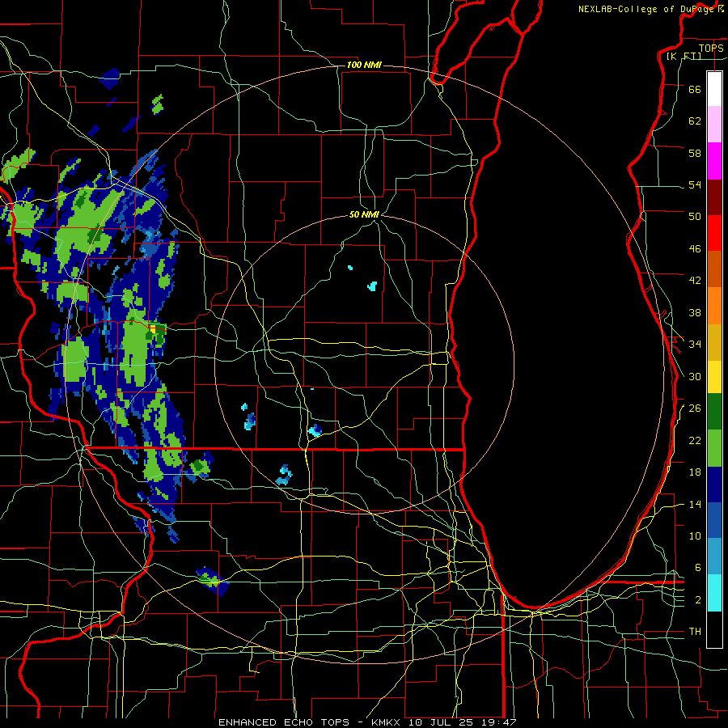
Task: Pick the cyan legend swatch
Action: pos(714,593)
